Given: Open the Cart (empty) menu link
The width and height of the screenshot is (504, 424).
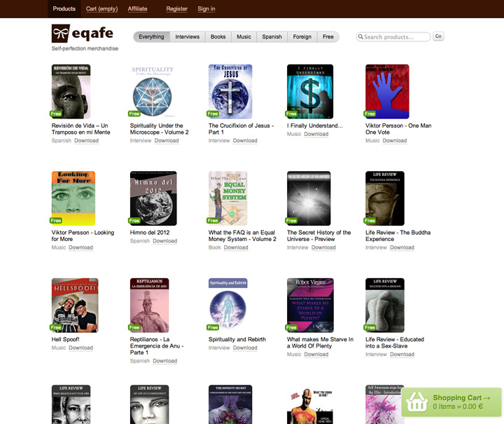Looking at the screenshot, I should click(101, 8).
